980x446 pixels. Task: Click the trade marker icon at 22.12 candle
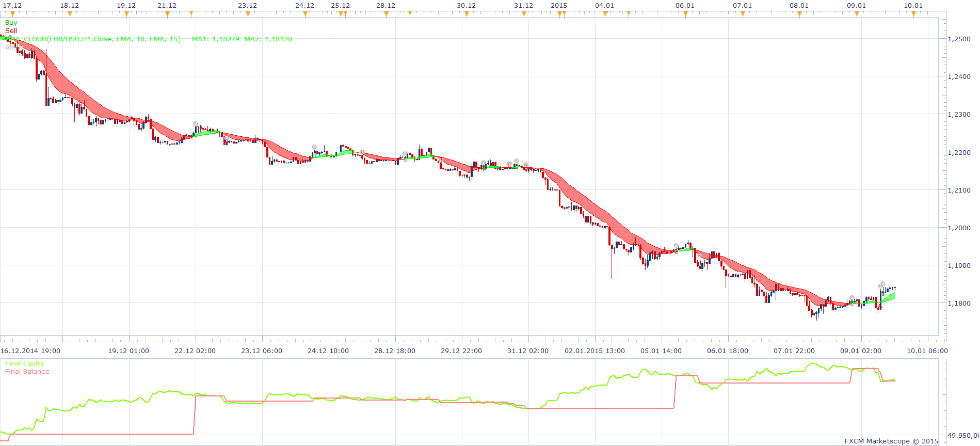click(196, 124)
